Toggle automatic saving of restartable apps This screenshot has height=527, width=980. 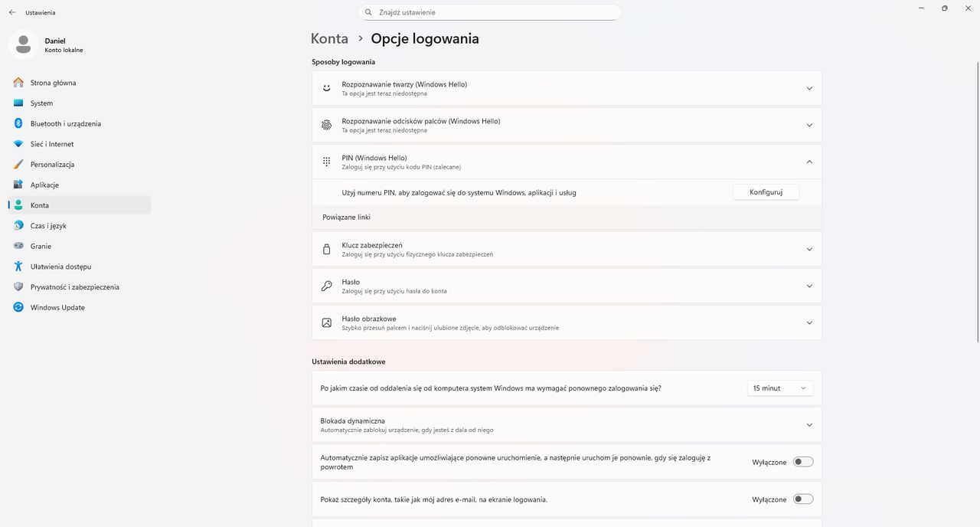point(802,462)
